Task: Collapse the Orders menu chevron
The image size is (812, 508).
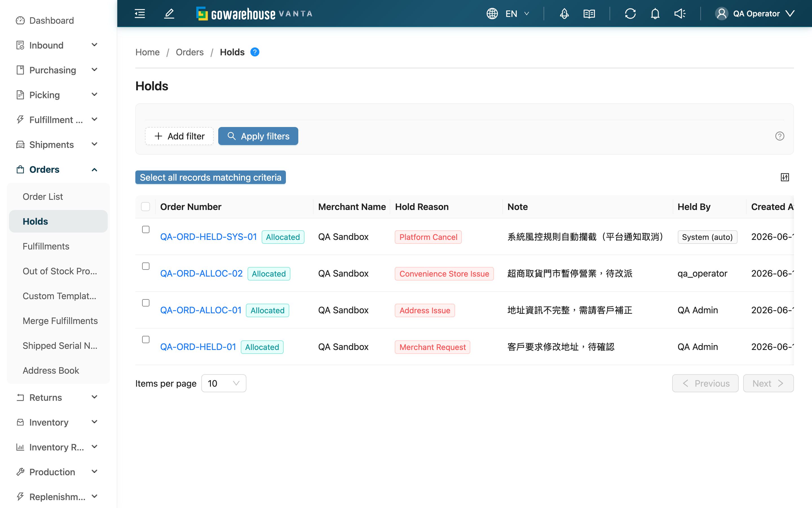Action: pos(95,170)
